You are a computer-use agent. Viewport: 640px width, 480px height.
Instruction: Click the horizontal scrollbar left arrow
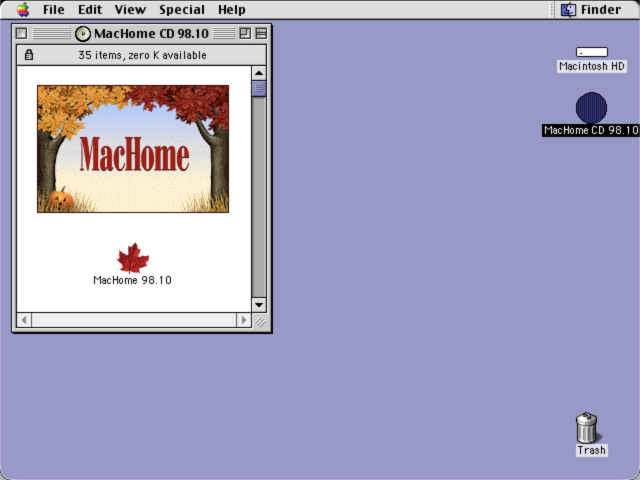[x=24, y=320]
